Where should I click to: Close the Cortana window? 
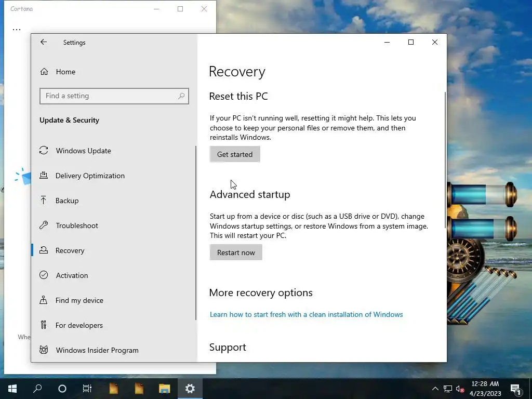coord(204,9)
